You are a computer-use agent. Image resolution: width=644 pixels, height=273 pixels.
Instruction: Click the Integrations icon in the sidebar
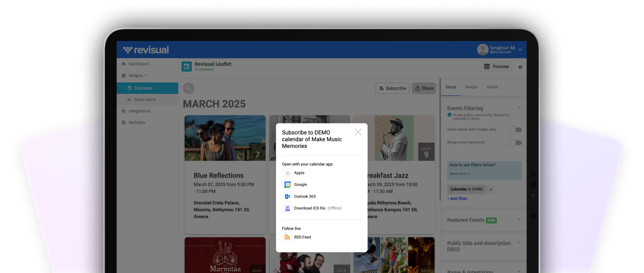point(123,111)
